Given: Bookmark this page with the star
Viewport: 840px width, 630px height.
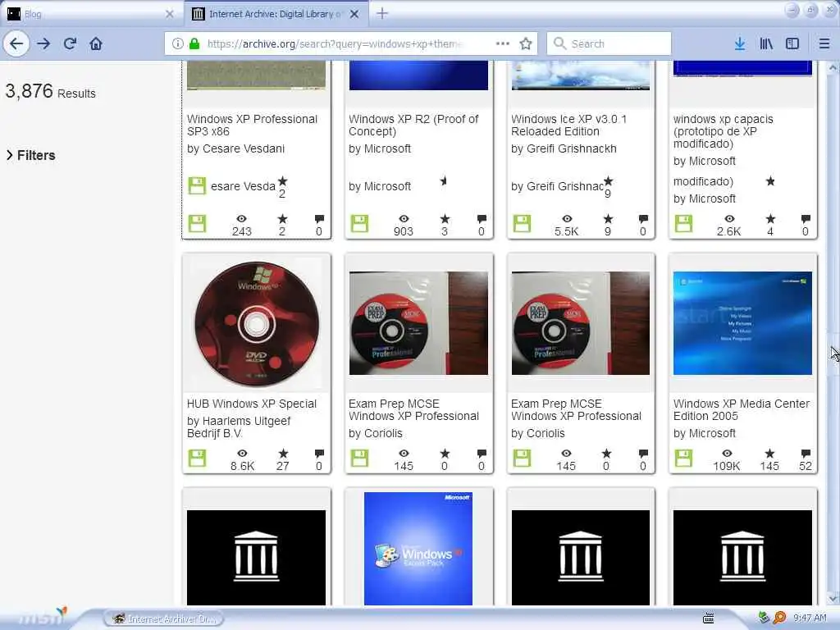Looking at the screenshot, I should (526, 43).
